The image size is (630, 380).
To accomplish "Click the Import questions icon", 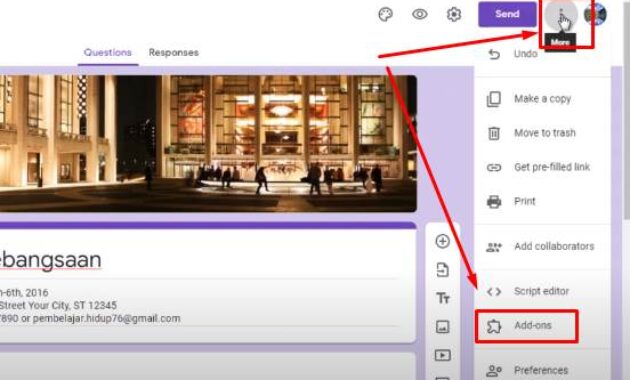I will 442,270.
